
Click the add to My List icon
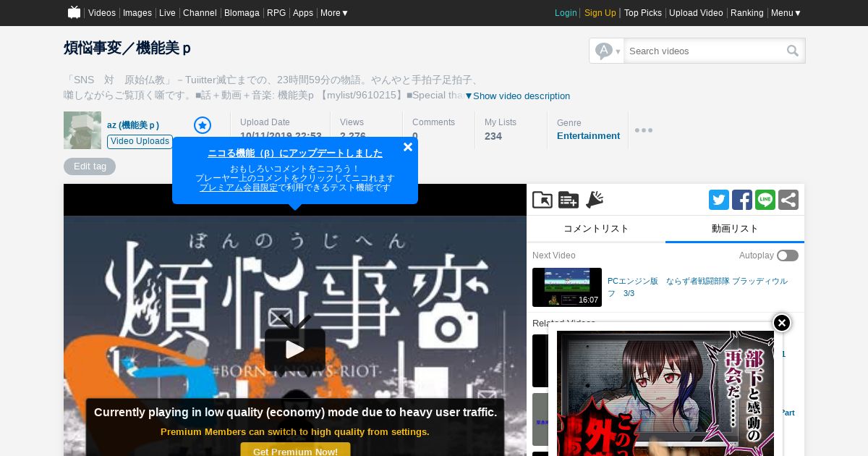click(569, 200)
